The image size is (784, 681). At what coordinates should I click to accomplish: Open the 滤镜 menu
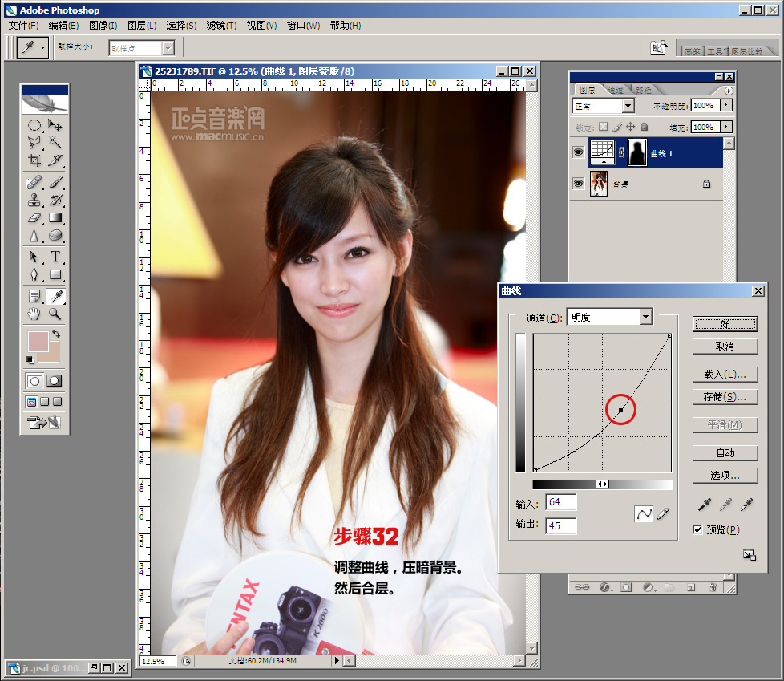click(221, 26)
